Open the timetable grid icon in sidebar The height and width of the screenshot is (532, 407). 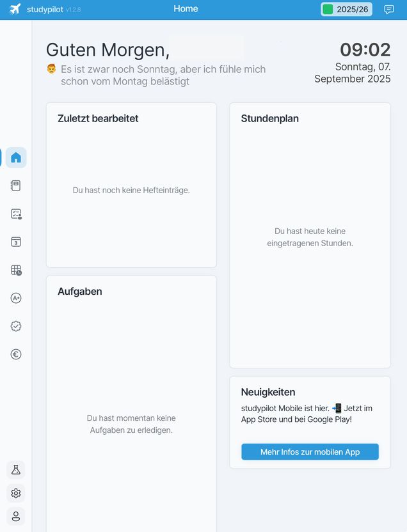tap(16, 270)
